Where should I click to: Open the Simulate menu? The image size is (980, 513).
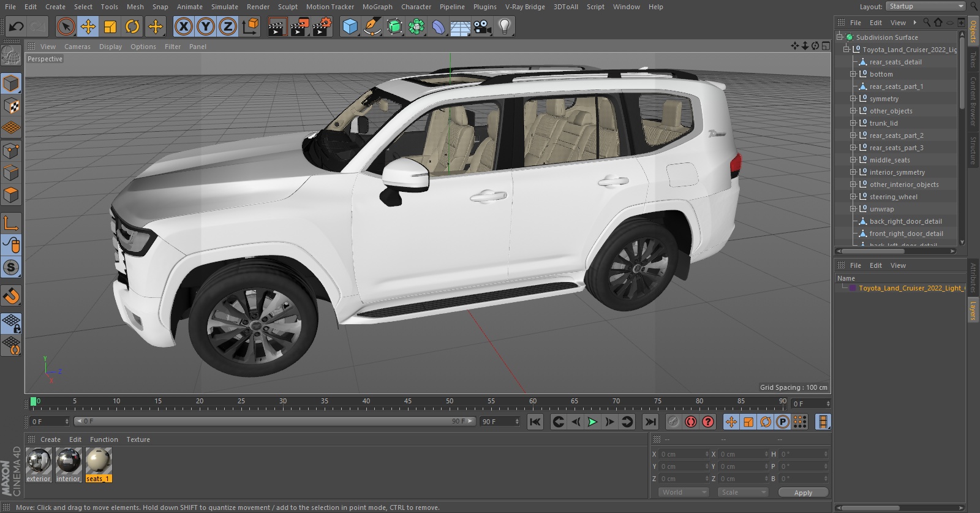225,7
